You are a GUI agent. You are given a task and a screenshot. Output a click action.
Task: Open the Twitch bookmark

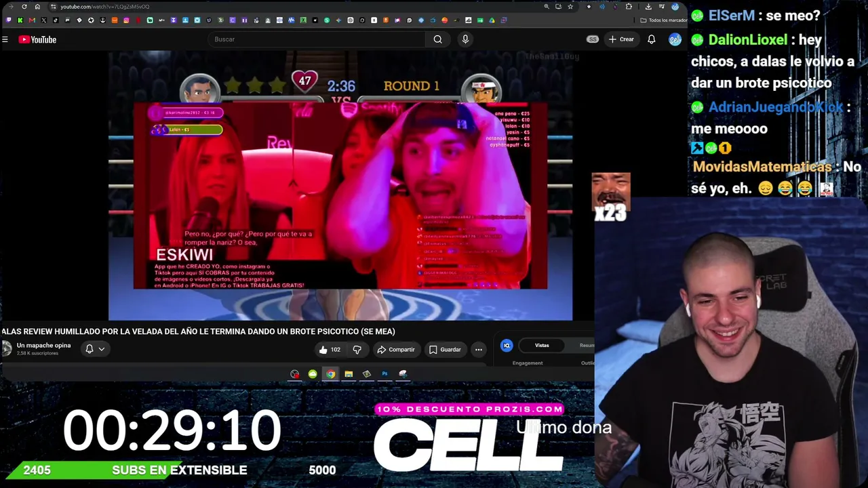point(9,20)
